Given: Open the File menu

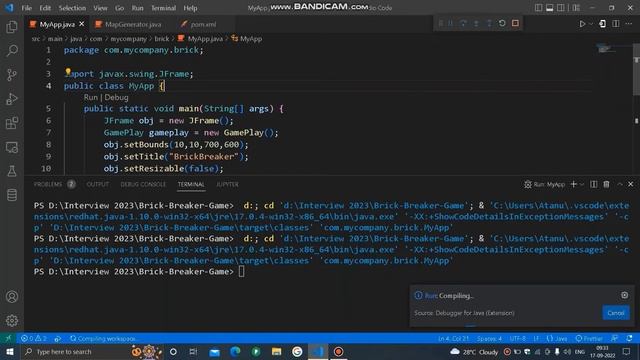Looking at the screenshot, I should click(27, 8).
